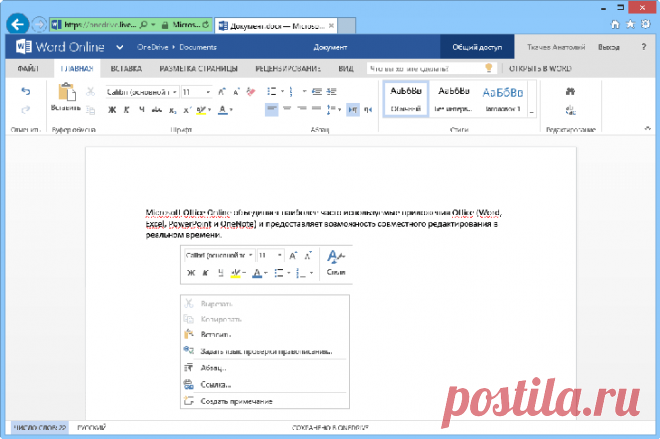The image size is (660, 439).
Task: Click the Cut scissors icon in ribbon
Action: (90, 91)
